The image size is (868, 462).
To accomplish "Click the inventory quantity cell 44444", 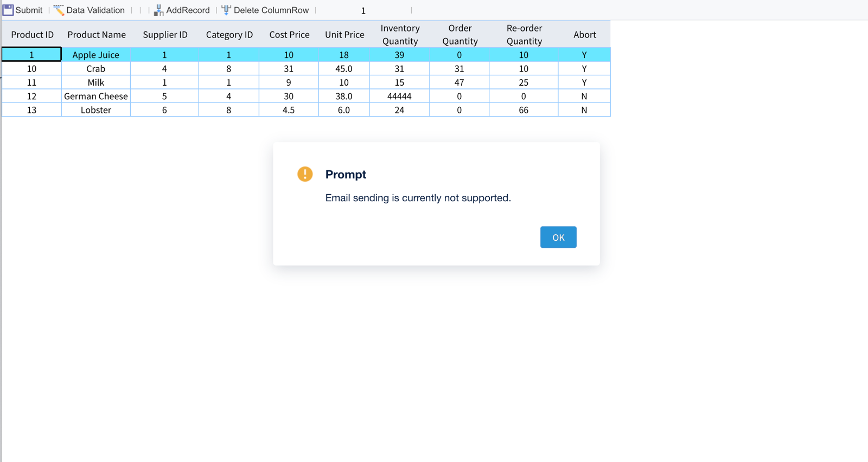I will click(399, 96).
